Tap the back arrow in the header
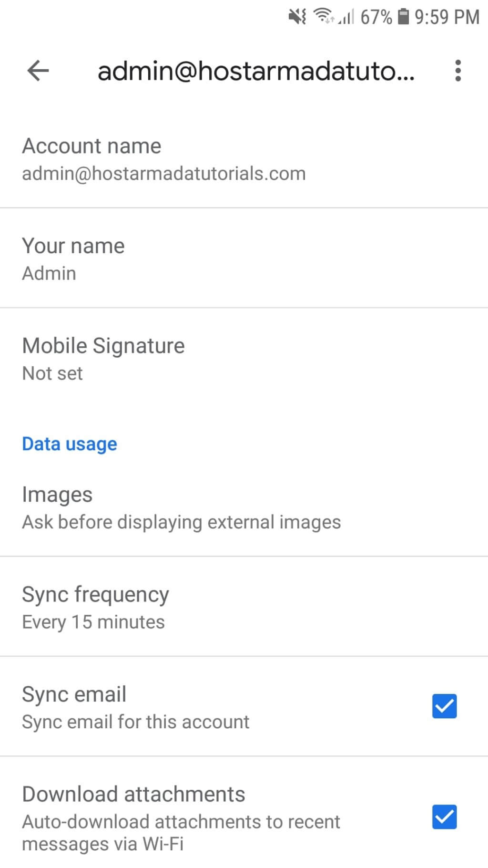 [x=38, y=71]
